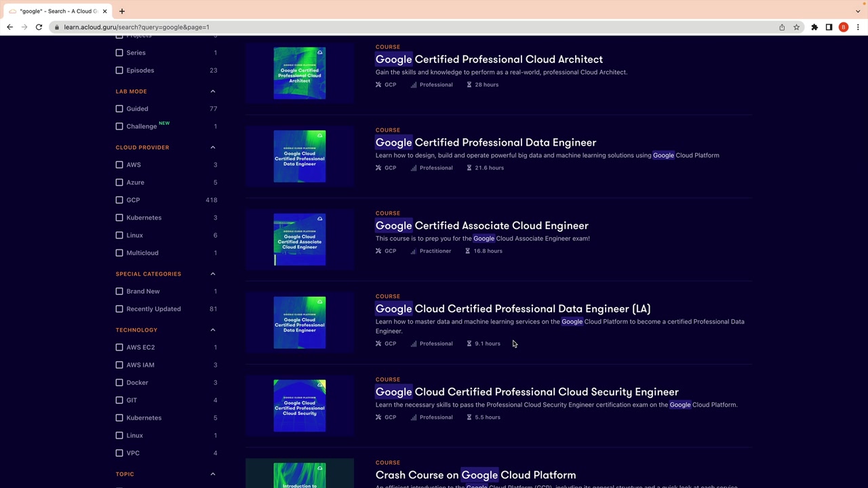868x488 pixels.
Task: Open the Chrome three-dot menu
Action: pyautogui.click(x=858, y=27)
